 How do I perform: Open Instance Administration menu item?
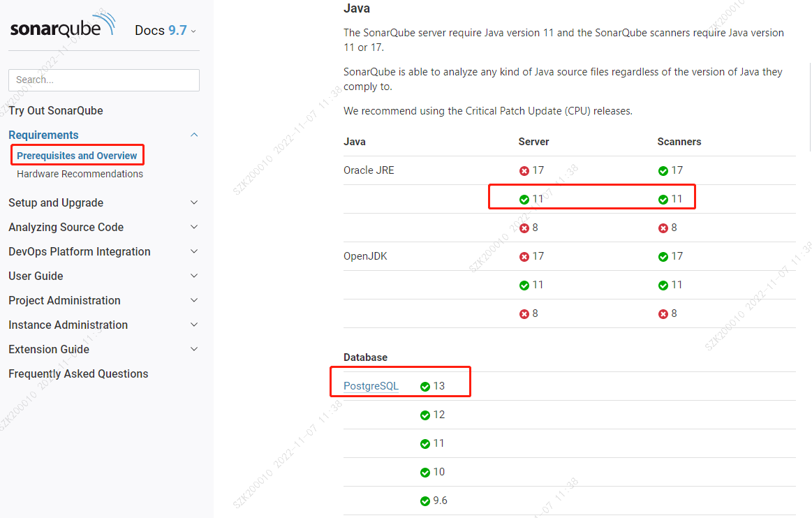(68, 325)
